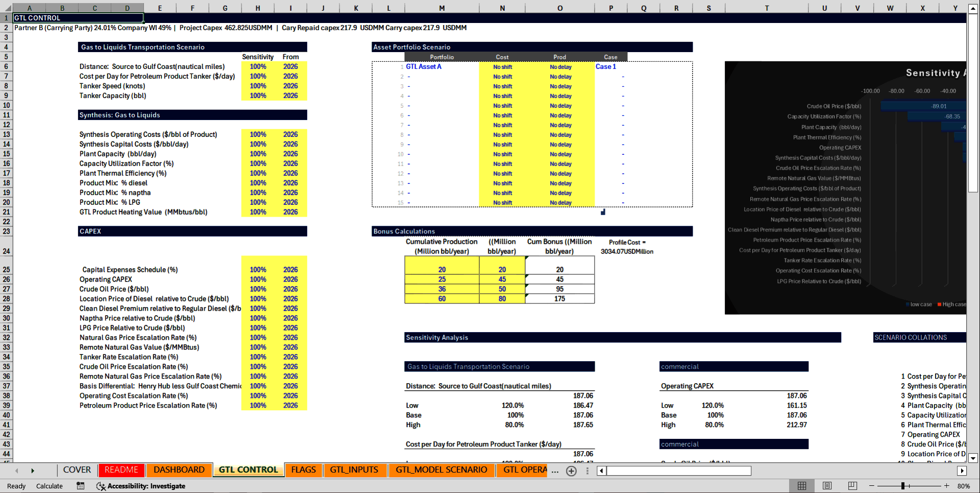Add a new worksheet with the plus icon
The height and width of the screenshot is (493, 980).
click(571, 471)
